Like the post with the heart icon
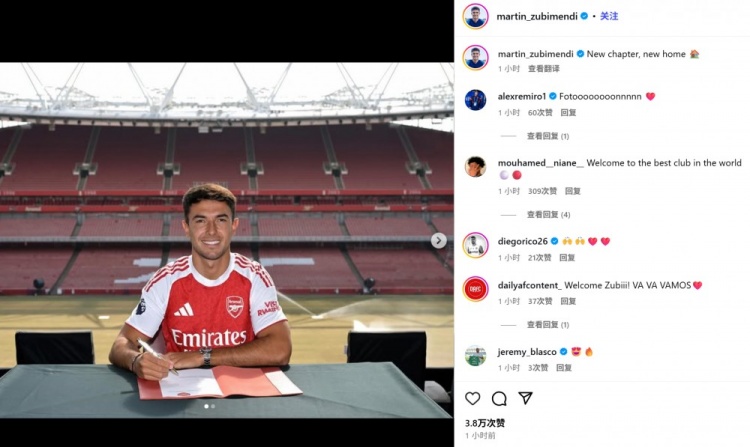This screenshot has width=750, height=447. point(473,398)
